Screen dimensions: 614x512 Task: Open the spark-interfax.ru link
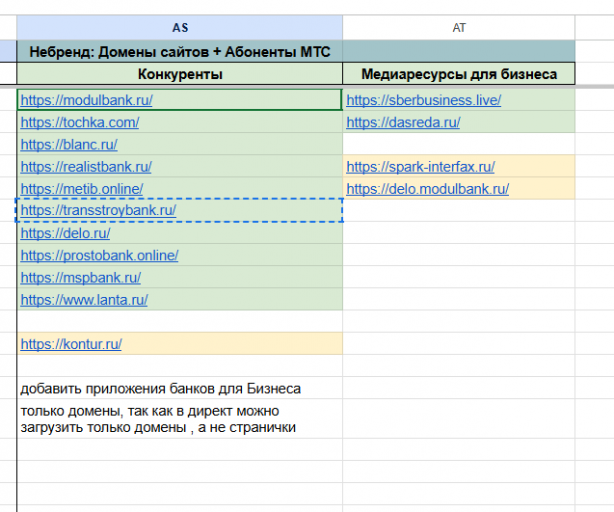421,167
